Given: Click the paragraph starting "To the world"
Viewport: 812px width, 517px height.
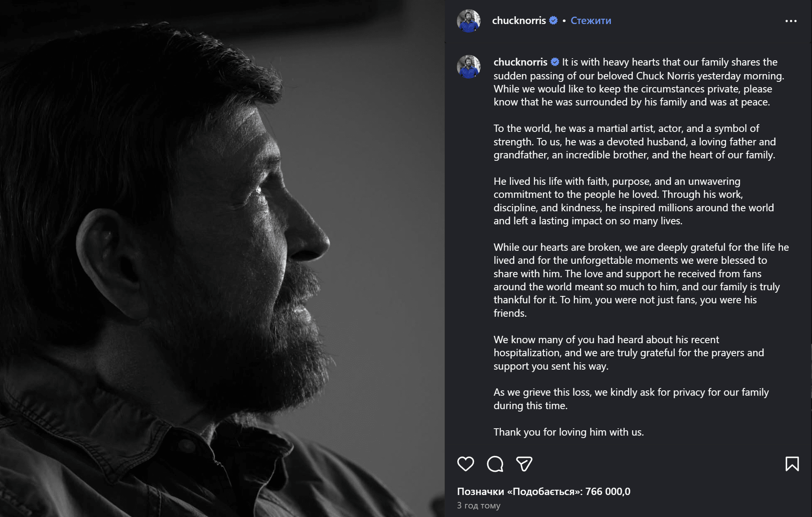Looking at the screenshot, I should (x=634, y=142).
